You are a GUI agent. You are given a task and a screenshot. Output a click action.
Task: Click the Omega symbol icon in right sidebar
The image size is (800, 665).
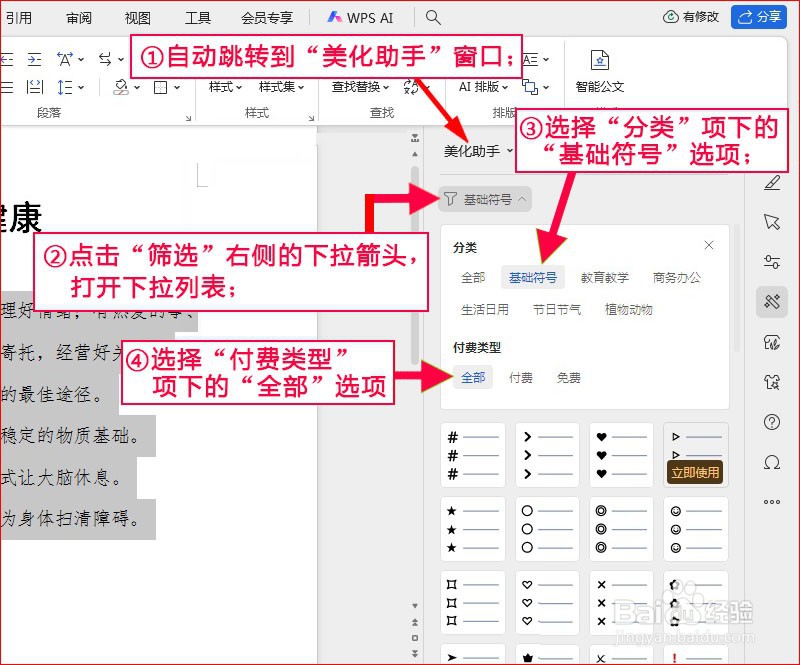pyautogui.click(x=771, y=462)
